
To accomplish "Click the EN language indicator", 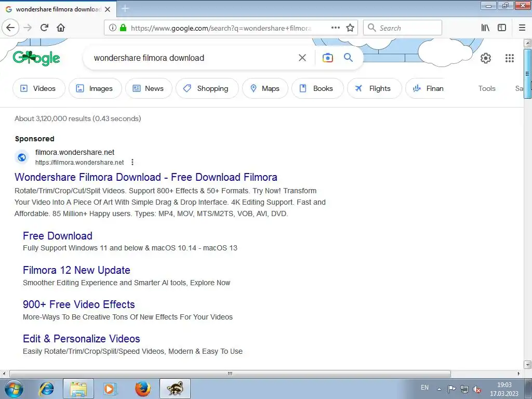I will (424, 388).
